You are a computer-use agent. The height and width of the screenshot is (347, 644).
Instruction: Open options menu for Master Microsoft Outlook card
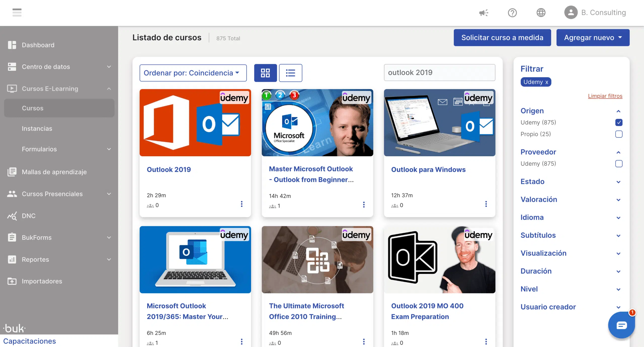(364, 205)
